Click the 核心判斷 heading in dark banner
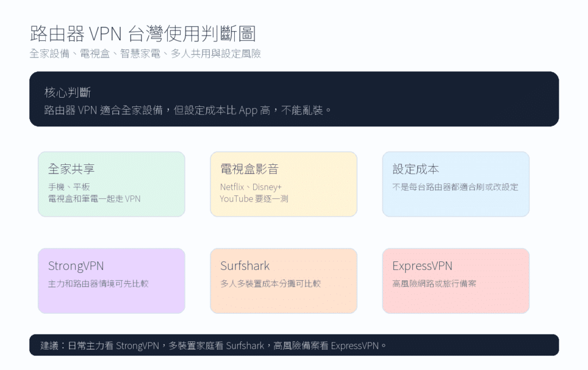Viewport: 588px width, 370px height. coord(68,92)
